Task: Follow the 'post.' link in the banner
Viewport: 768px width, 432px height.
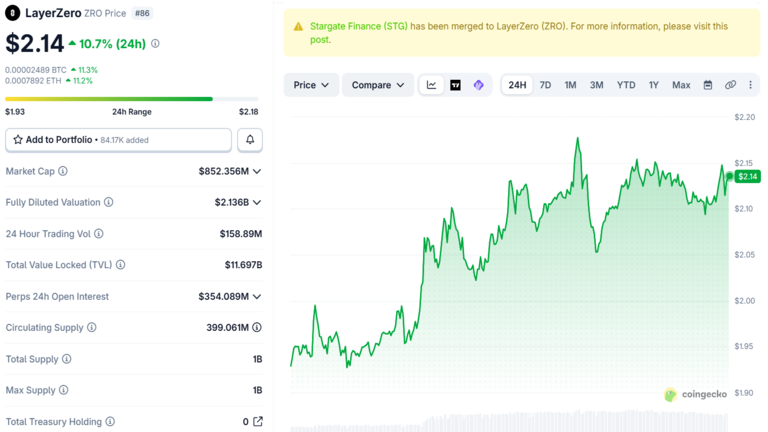Action: click(x=320, y=40)
